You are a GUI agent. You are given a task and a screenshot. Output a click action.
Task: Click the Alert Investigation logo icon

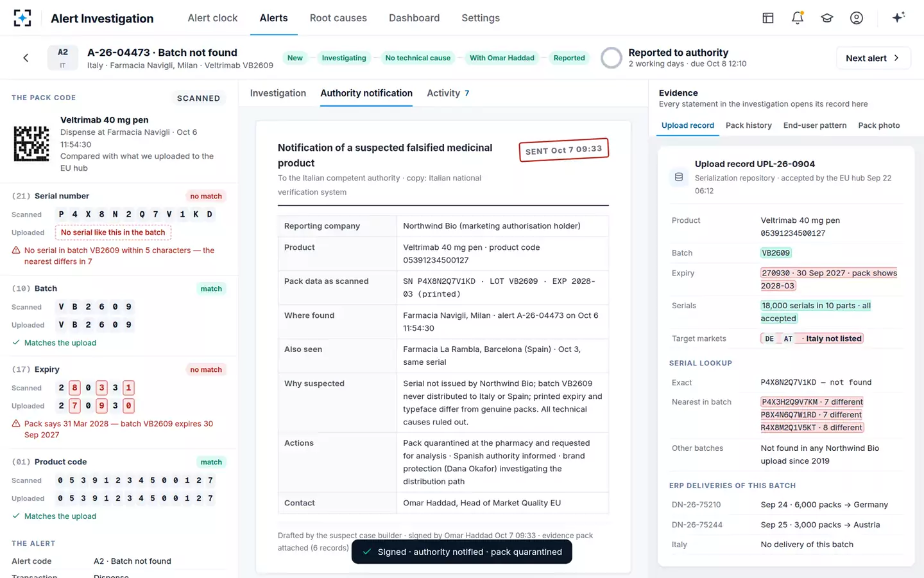[x=22, y=18]
